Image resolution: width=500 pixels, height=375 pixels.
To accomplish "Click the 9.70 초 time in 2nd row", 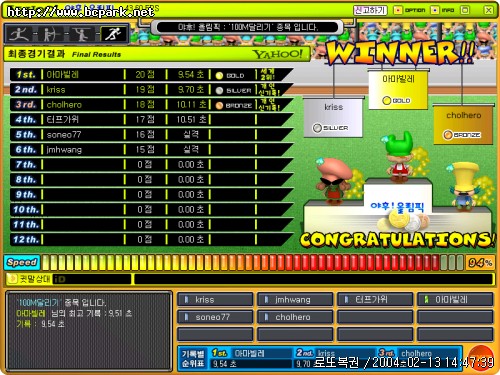I will [191, 90].
